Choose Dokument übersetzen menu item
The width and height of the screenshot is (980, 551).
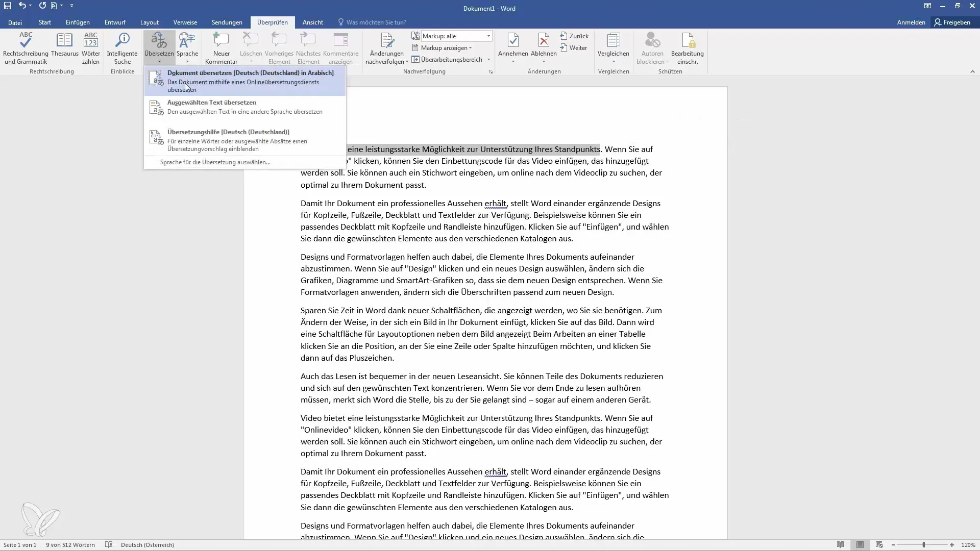[x=245, y=81]
